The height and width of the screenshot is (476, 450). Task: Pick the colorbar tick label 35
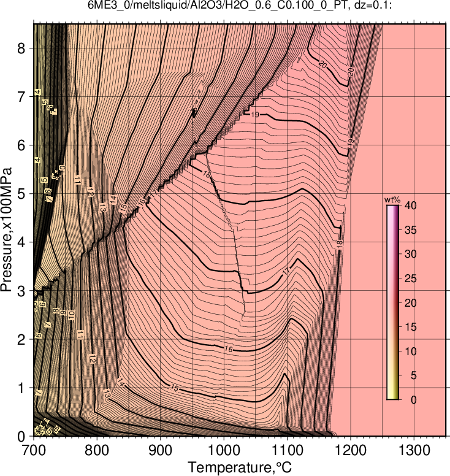click(411, 230)
